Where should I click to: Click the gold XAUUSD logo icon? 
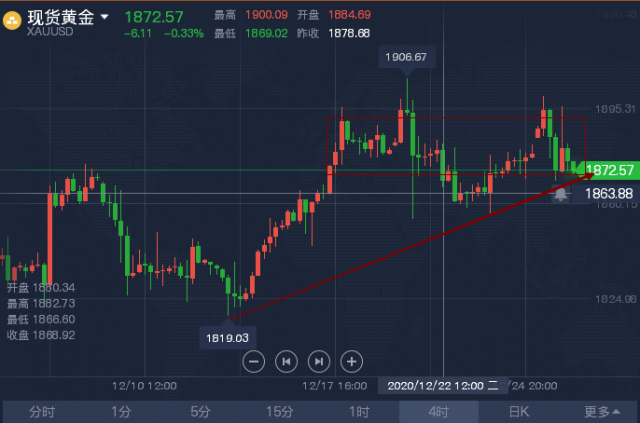12,21
